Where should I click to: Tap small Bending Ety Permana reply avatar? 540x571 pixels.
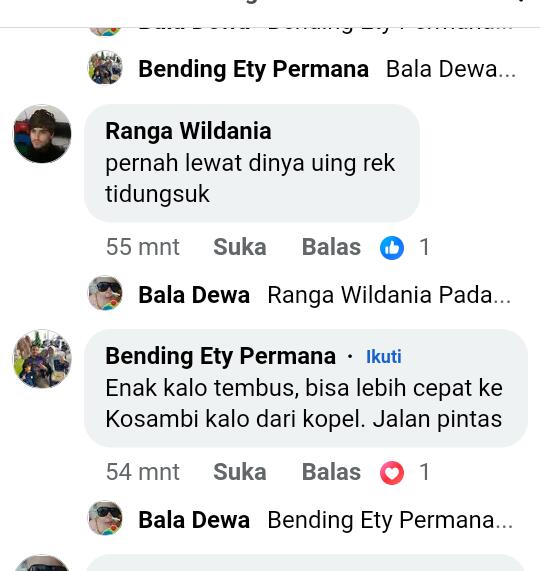click(105, 67)
